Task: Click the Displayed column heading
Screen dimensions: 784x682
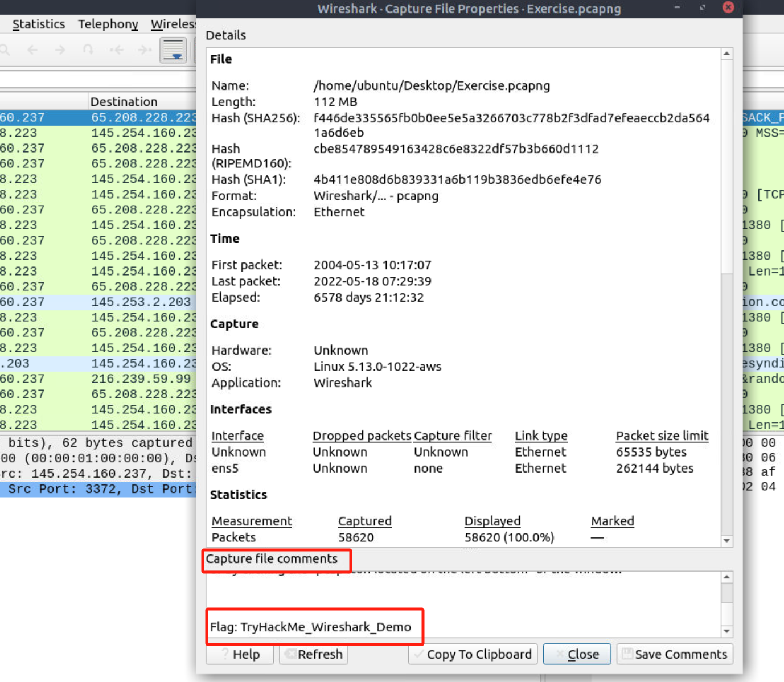Action: pyautogui.click(x=492, y=521)
